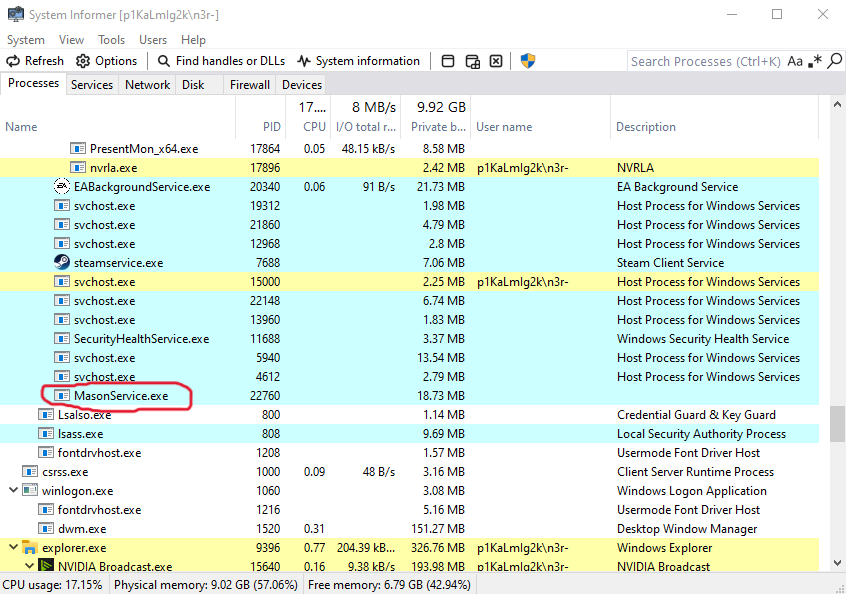The image size is (846, 594).
Task: Click the dwm.exe process icon
Action: [x=46, y=529]
